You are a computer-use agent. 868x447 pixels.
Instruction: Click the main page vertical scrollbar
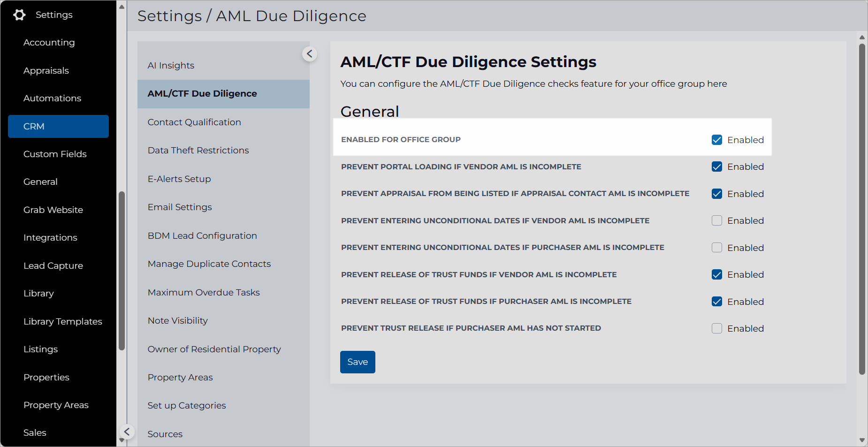pos(862,209)
